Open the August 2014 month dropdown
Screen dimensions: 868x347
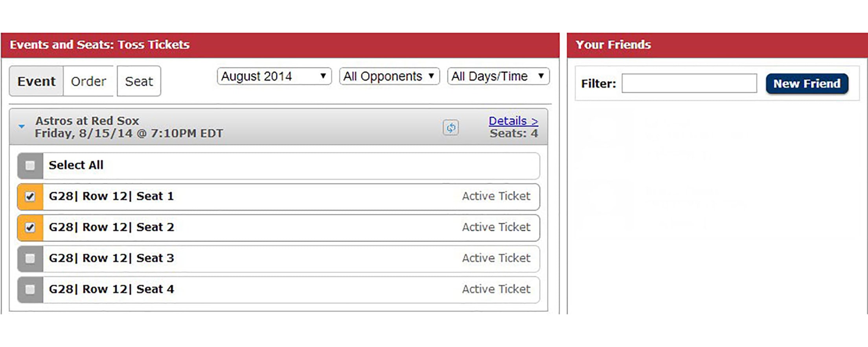tap(274, 76)
